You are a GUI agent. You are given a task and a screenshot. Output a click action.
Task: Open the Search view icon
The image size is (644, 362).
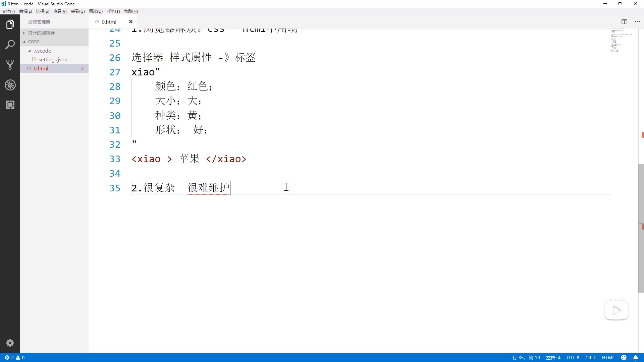(x=10, y=45)
